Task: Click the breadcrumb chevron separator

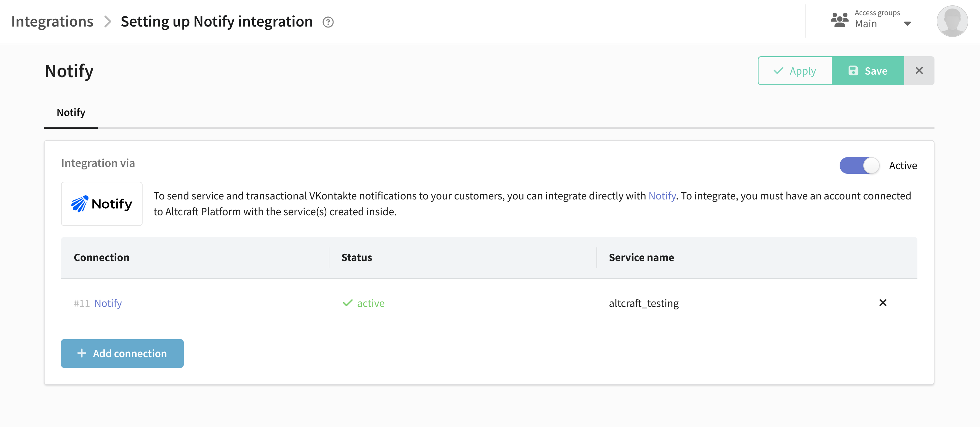Action: (108, 22)
